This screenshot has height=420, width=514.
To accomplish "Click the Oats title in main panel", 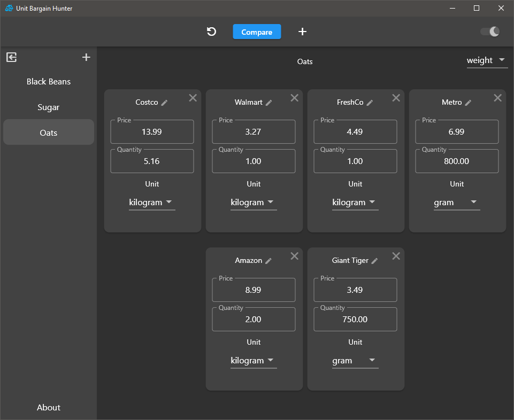I will (x=305, y=61).
